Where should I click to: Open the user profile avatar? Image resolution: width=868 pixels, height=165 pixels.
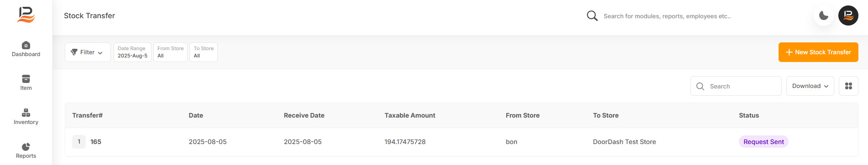tap(848, 15)
